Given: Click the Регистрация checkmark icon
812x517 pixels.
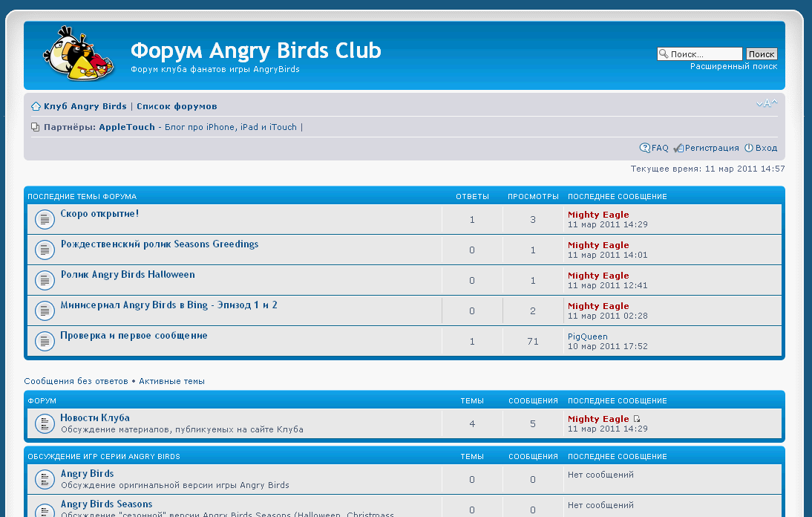Looking at the screenshot, I should click(678, 148).
